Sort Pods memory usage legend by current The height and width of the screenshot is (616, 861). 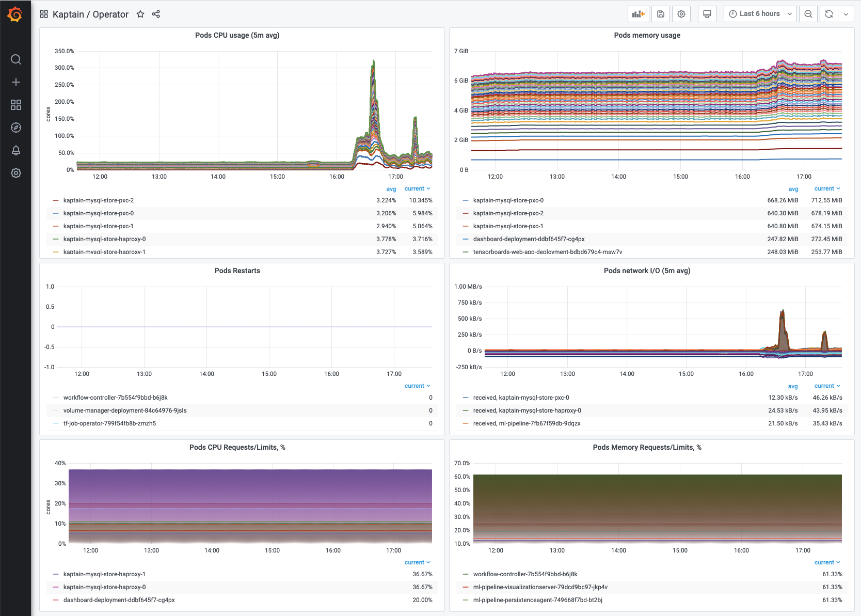click(827, 188)
